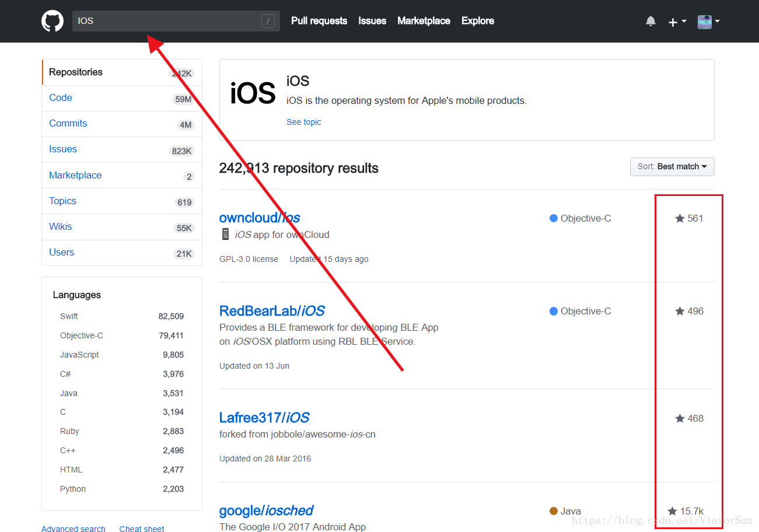This screenshot has height=532, width=759.
Task: Click the phone emoji in owncloud description
Action: (225, 235)
